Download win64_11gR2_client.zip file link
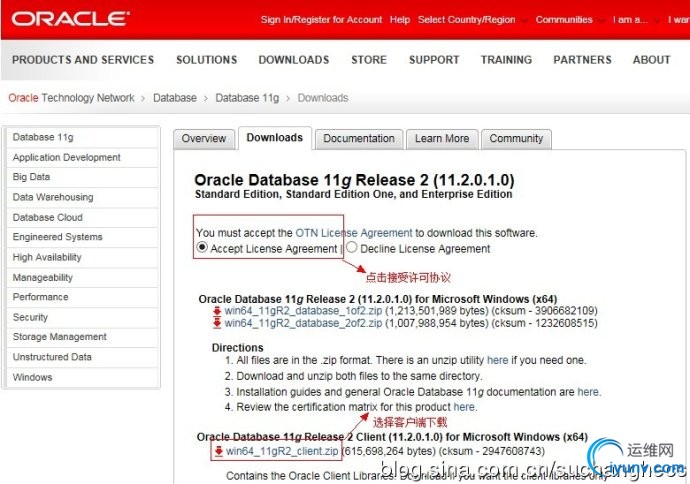The height and width of the screenshot is (484, 690). 282,451
